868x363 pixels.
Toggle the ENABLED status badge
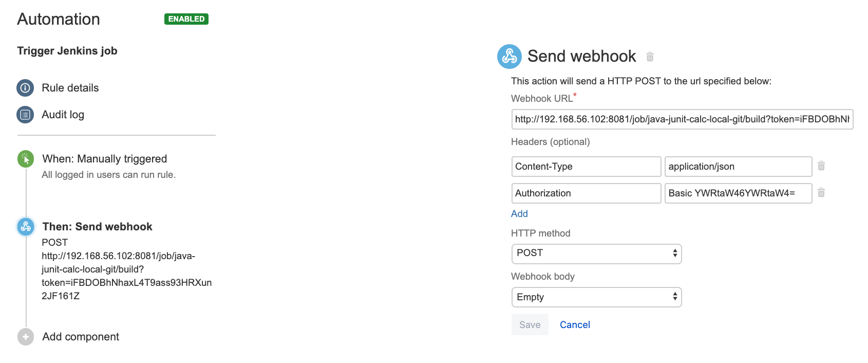click(x=186, y=19)
